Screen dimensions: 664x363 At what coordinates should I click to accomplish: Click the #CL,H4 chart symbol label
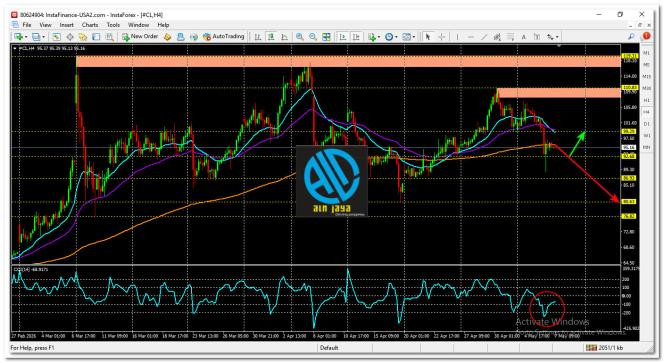point(26,48)
